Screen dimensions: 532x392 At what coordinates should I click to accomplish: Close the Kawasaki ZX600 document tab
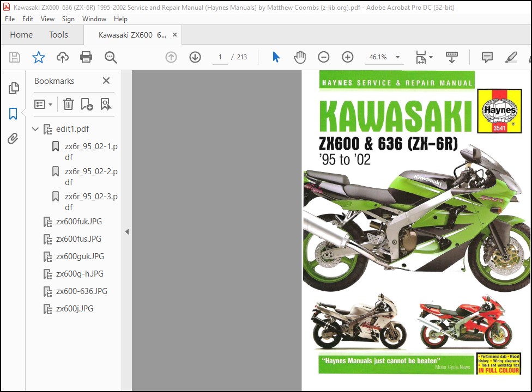175,34
